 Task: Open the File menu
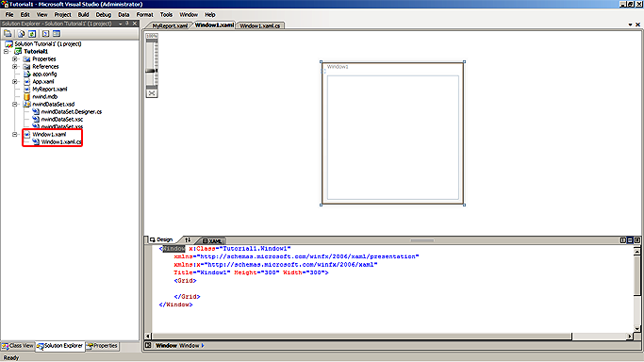click(x=9, y=15)
